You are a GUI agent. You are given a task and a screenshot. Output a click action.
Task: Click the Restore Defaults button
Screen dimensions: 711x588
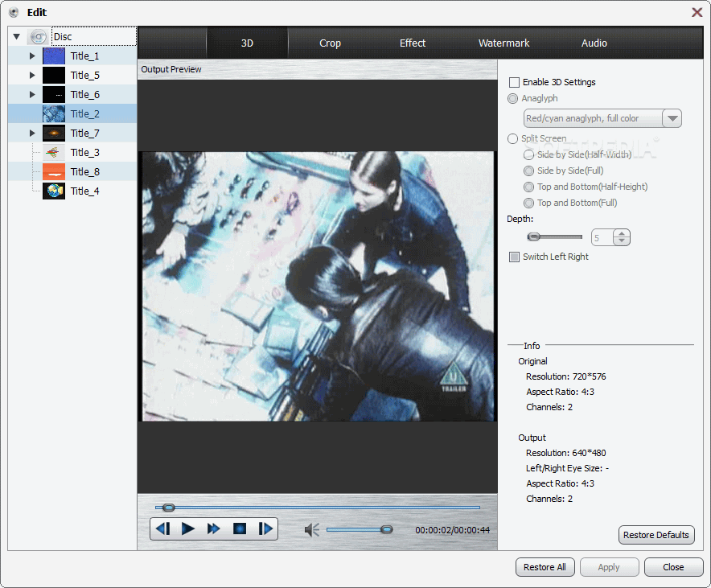tap(656, 535)
